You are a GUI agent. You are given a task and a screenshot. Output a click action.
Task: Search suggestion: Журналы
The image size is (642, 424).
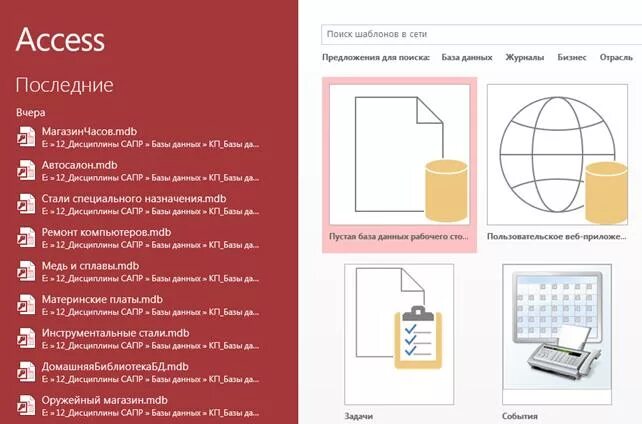(524, 57)
